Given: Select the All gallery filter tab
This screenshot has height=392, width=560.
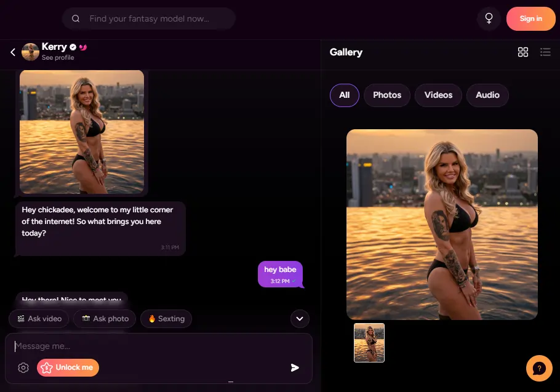Looking at the screenshot, I should [x=344, y=95].
